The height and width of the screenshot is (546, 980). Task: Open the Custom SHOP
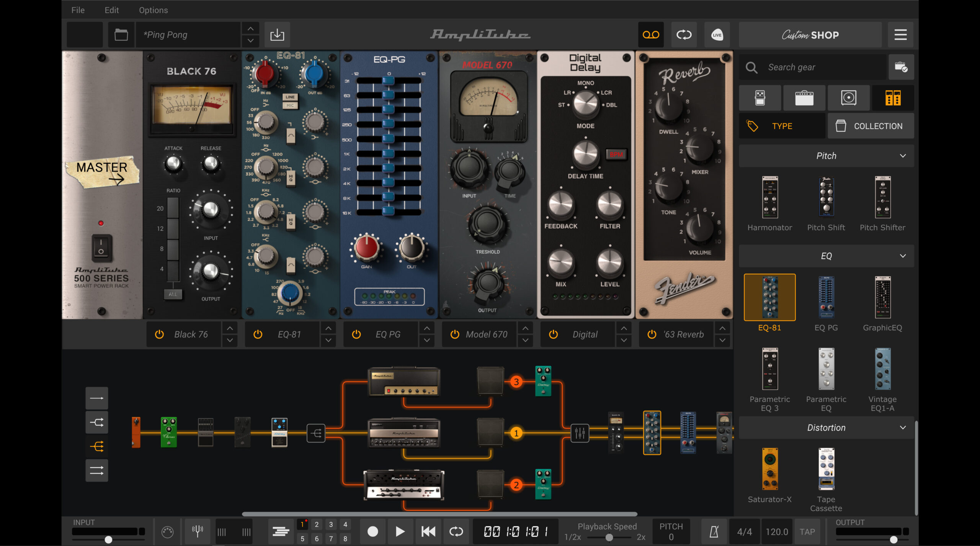[x=810, y=35]
